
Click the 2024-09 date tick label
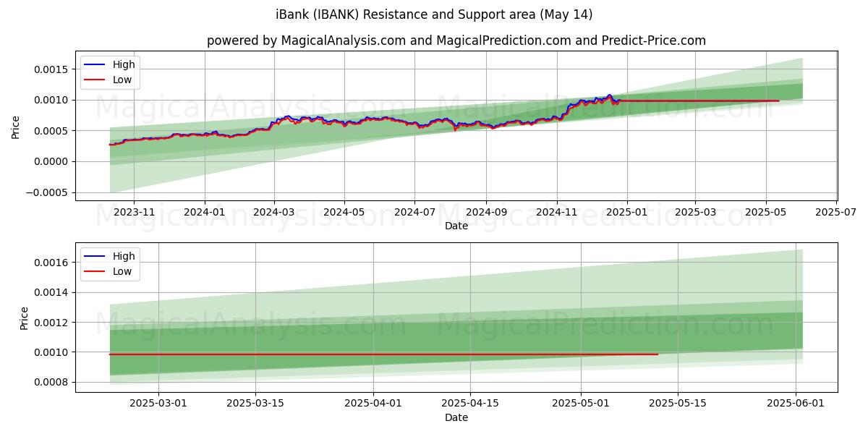(486, 213)
